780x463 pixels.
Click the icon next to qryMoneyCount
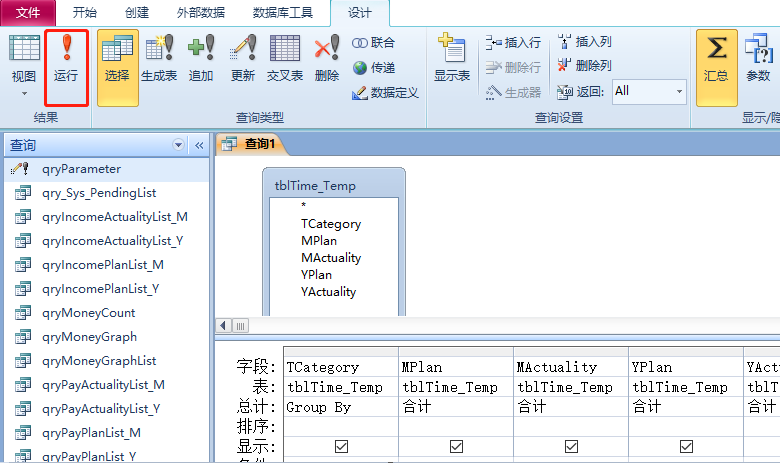(23, 313)
